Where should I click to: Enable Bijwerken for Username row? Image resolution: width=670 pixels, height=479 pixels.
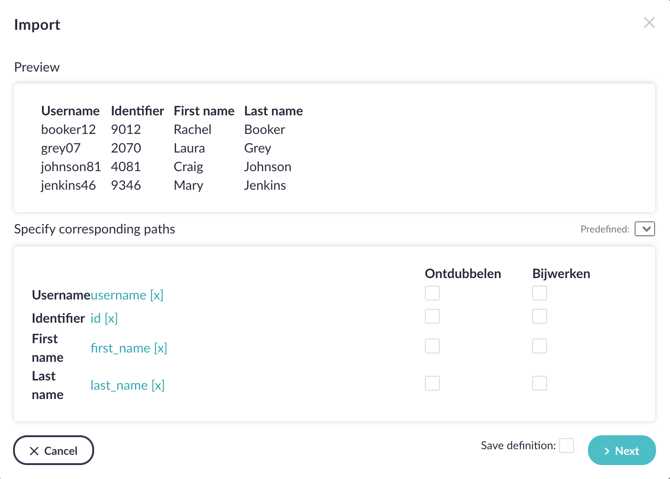(x=539, y=293)
